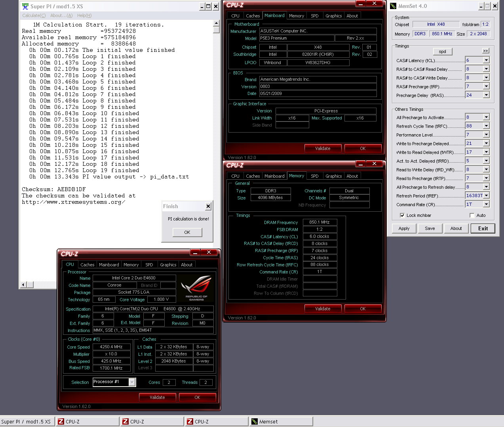Screen dimensions: 504x427
Task: Open Calculate menu in Super PI
Action: 34,15
